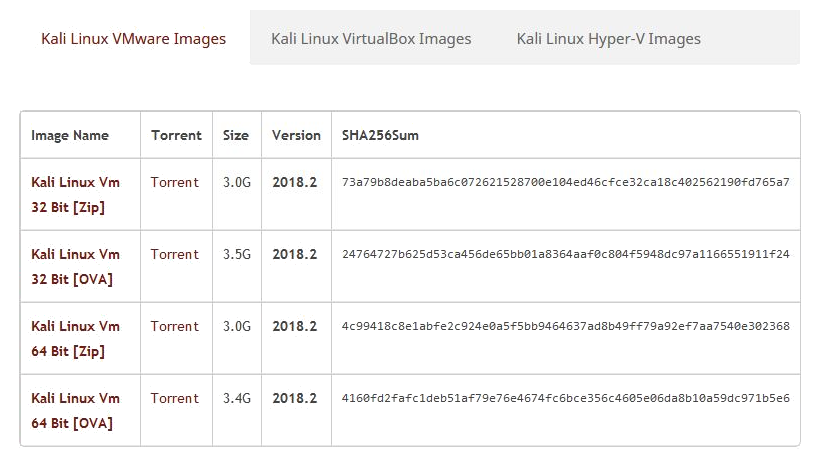Click the Size column header

[236, 135]
